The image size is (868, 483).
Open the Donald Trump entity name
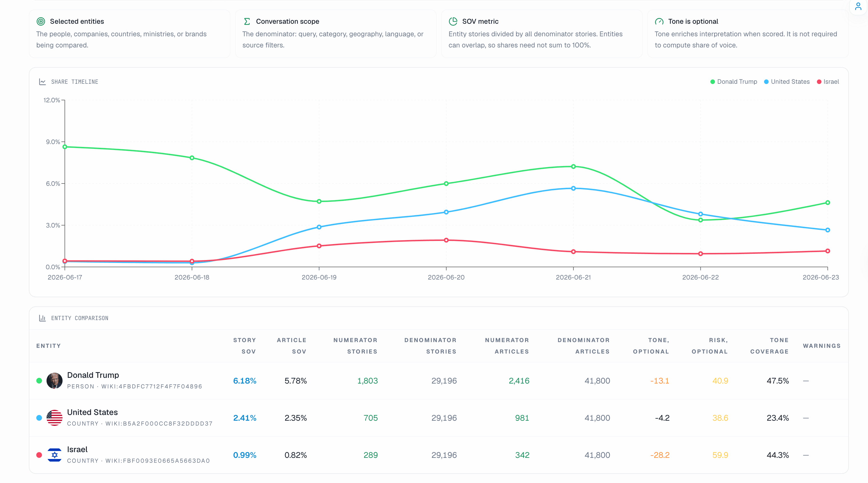tap(93, 375)
